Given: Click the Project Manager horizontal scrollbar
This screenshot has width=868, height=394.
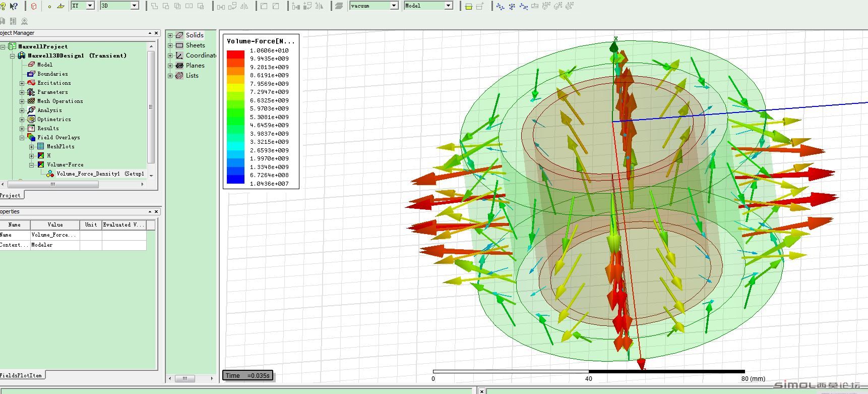Looking at the screenshot, I should click(53, 184).
